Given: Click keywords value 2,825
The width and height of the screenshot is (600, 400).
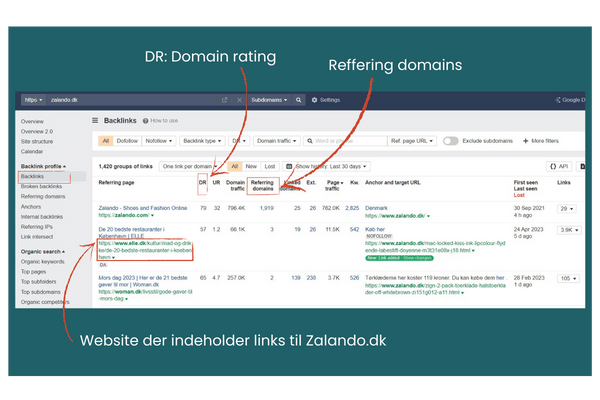Looking at the screenshot, I should coord(352,208).
